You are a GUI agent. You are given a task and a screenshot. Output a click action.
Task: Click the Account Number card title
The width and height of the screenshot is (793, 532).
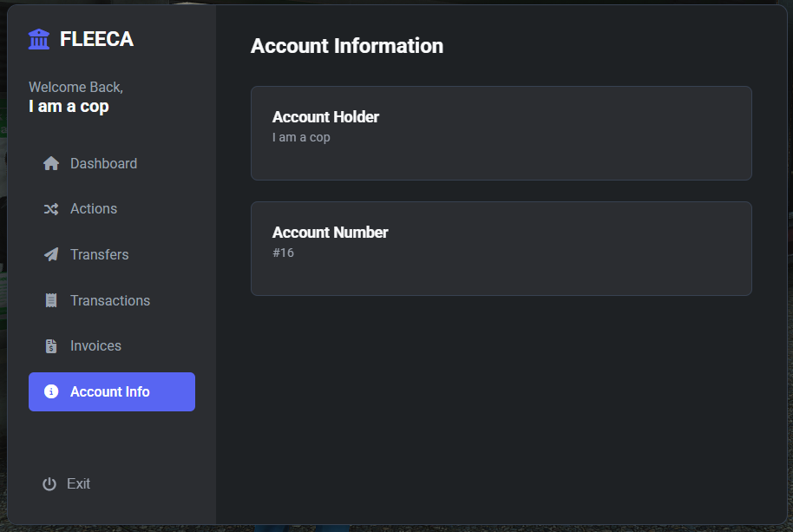pyautogui.click(x=331, y=232)
